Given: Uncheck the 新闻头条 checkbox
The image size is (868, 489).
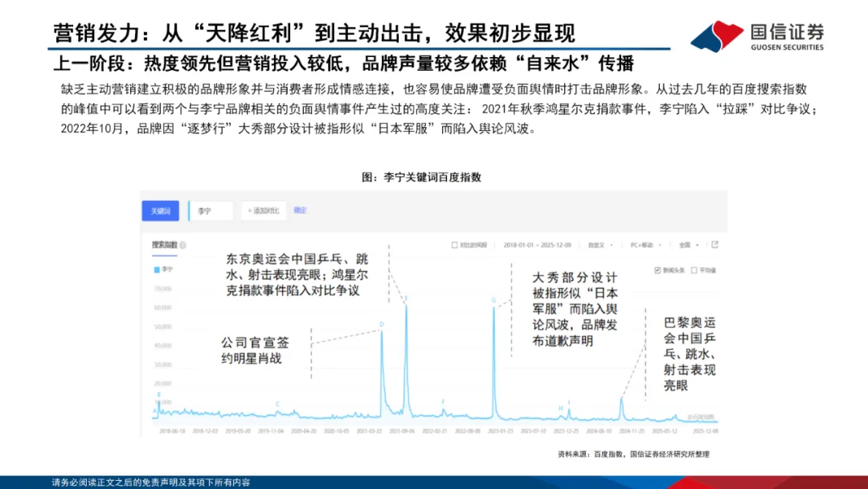Looking at the screenshot, I should [x=657, y=270].
